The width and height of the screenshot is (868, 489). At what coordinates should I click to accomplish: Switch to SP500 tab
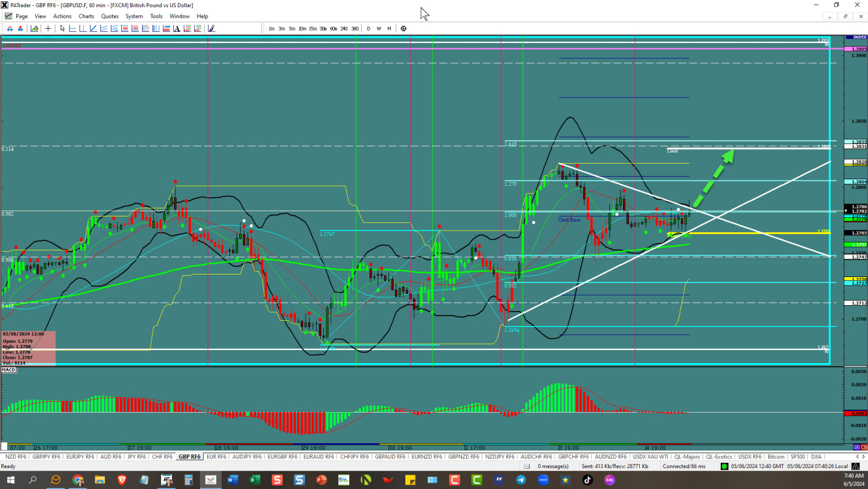(797, 456)
